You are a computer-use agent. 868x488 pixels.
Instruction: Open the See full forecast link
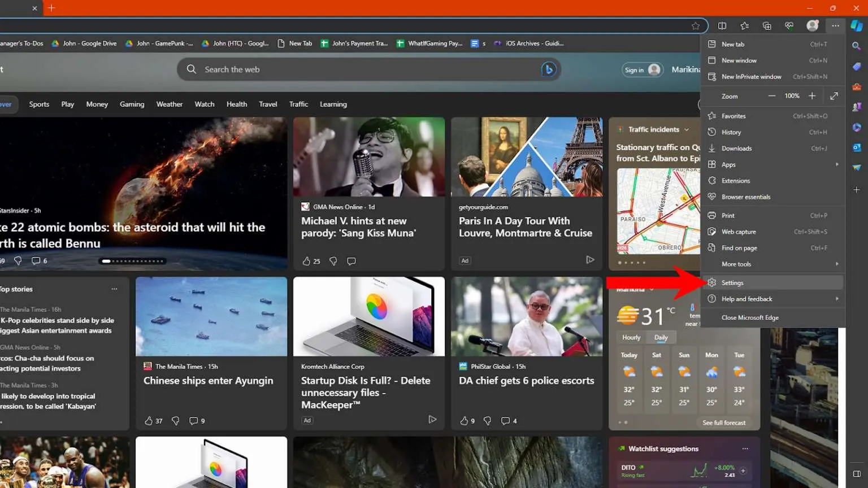723,422
